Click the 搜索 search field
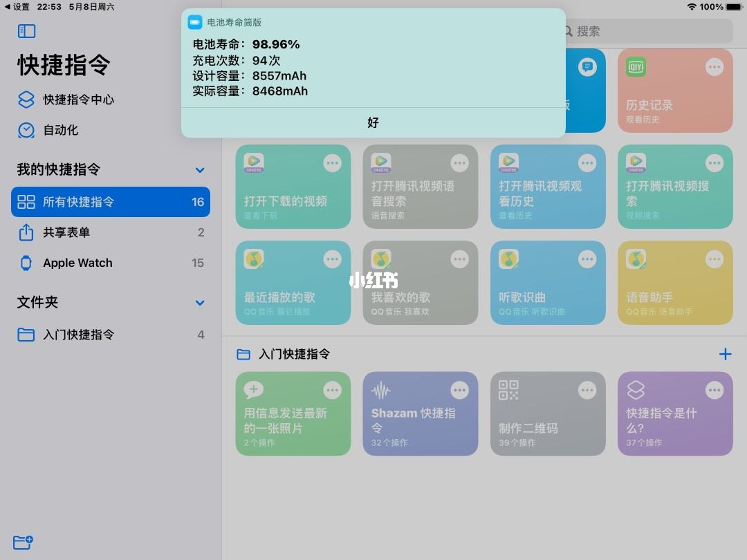The image size is (747, 560). pyautogui.click(x=647, y=31)
